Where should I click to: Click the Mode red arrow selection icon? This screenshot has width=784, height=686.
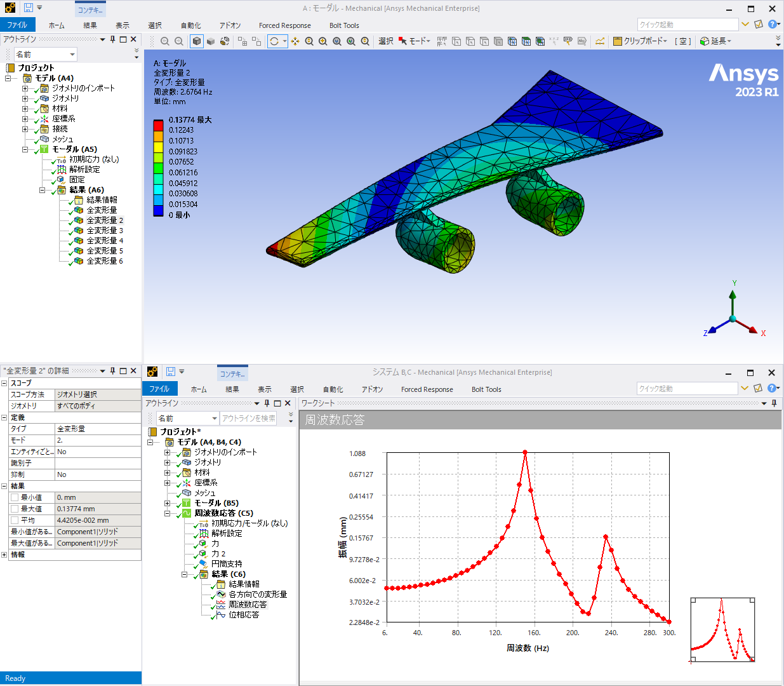pyautogui.click(x=402, y=41)
